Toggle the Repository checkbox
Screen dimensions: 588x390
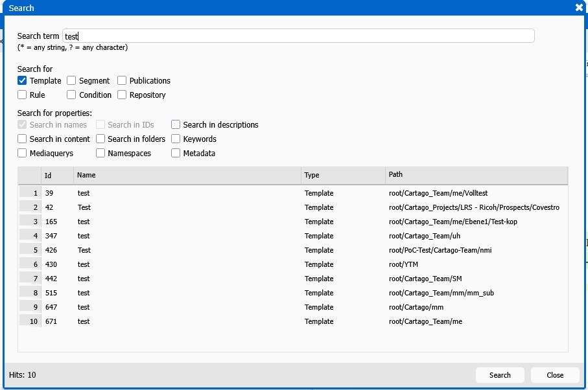[122, 95]
